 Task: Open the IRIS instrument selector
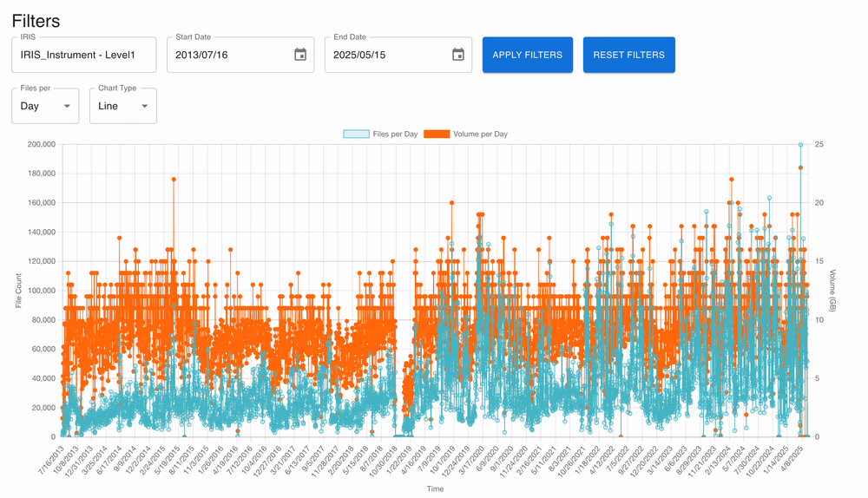(83, 55)
